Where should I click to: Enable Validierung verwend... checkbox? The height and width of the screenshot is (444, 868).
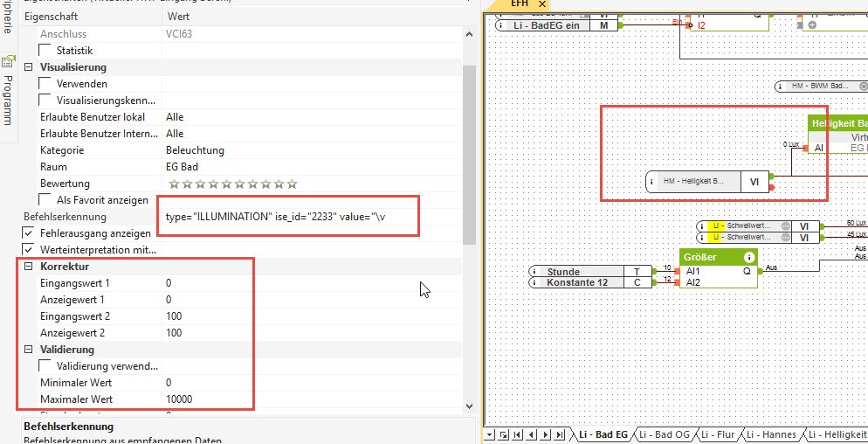pyautogui.click(x=45, y=366)
